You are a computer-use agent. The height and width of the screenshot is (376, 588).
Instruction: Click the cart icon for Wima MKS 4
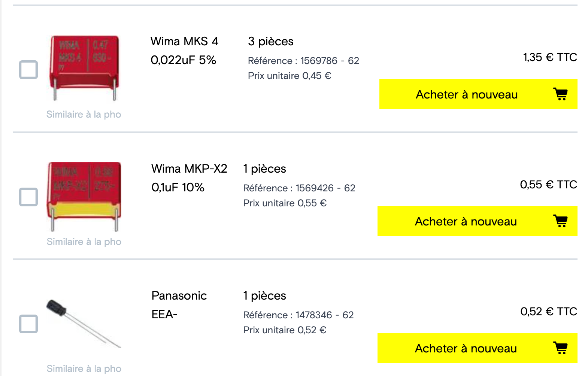coord(560,94)
